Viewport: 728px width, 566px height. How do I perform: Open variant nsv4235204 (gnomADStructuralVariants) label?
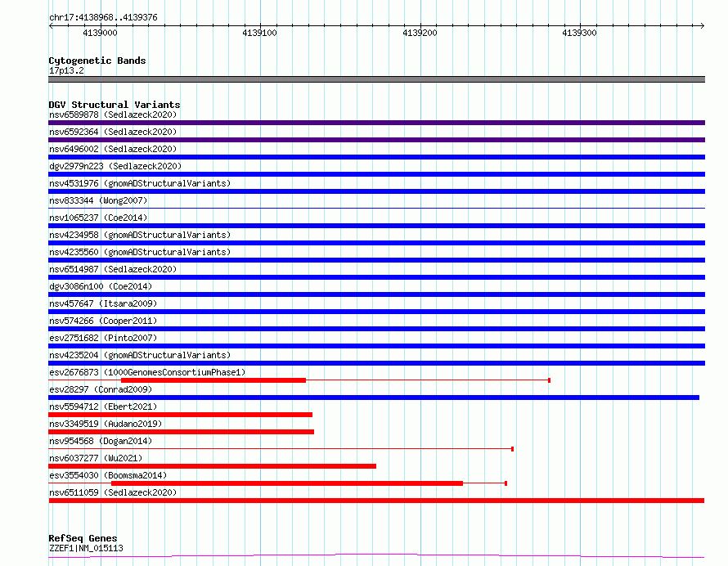tap(140, 355)
